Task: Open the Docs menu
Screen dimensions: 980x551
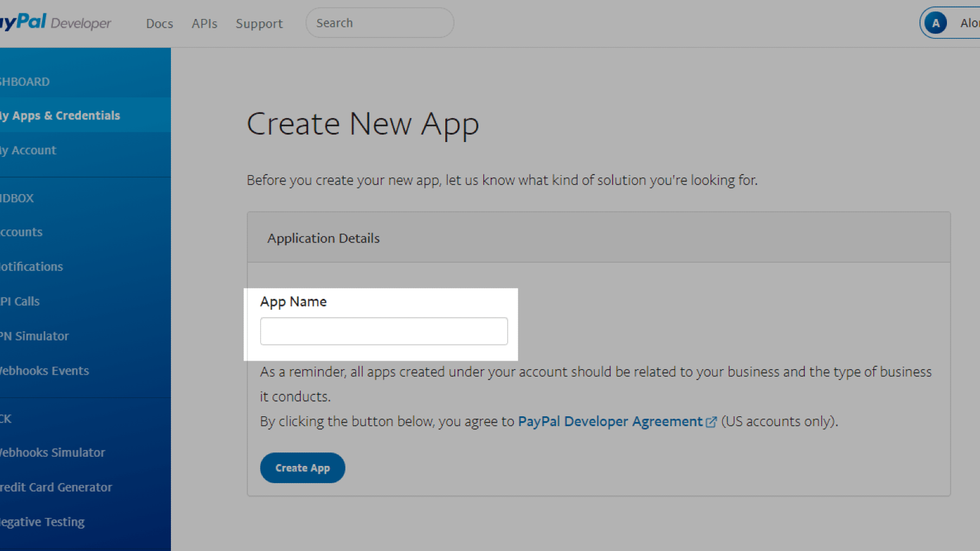Action: click(x=159, y=23)
